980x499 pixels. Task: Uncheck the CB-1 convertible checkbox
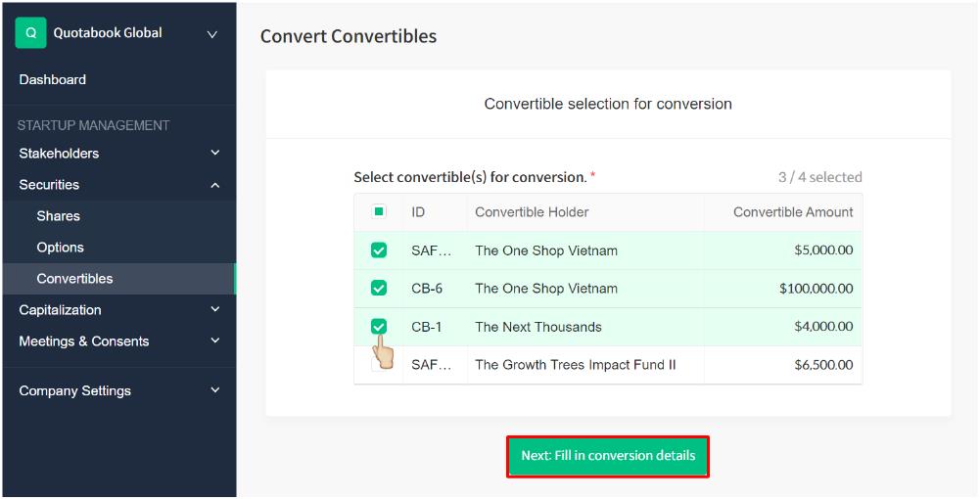(379, 327)
